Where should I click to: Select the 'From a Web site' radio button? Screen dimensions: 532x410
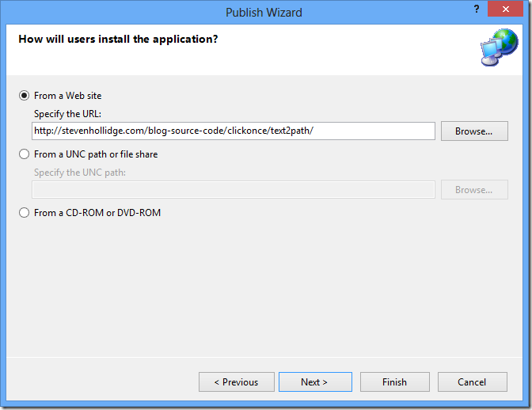25,96
